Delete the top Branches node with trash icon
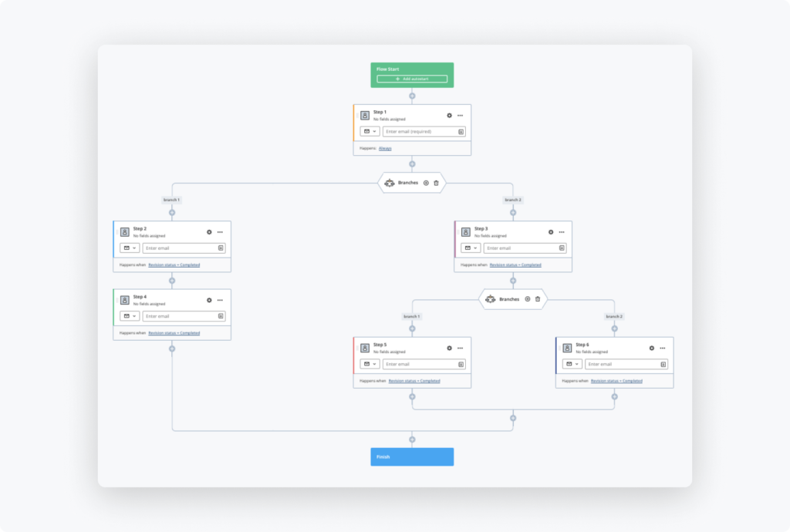 436,183
